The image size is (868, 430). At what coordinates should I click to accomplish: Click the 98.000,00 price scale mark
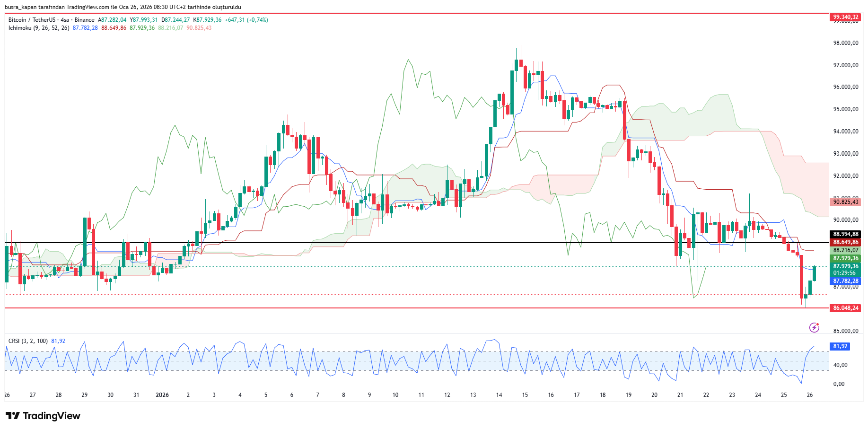pyautogui.click(x=845, y=43)
